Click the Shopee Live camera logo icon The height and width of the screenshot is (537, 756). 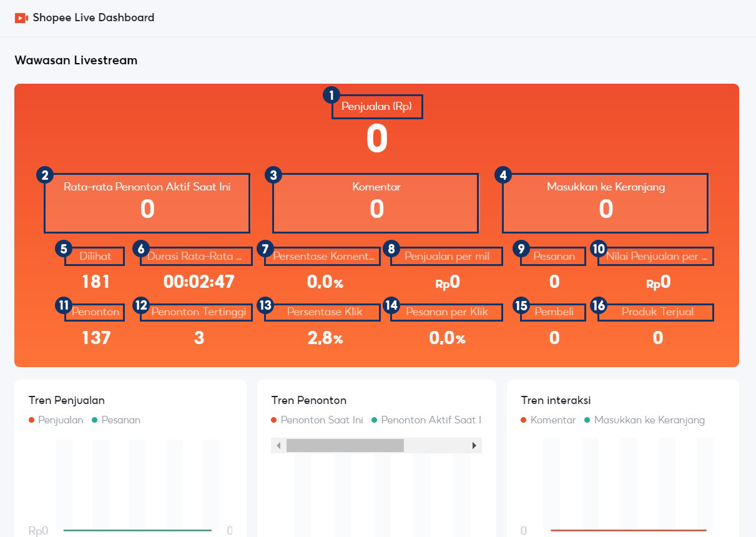click(21, 18)
